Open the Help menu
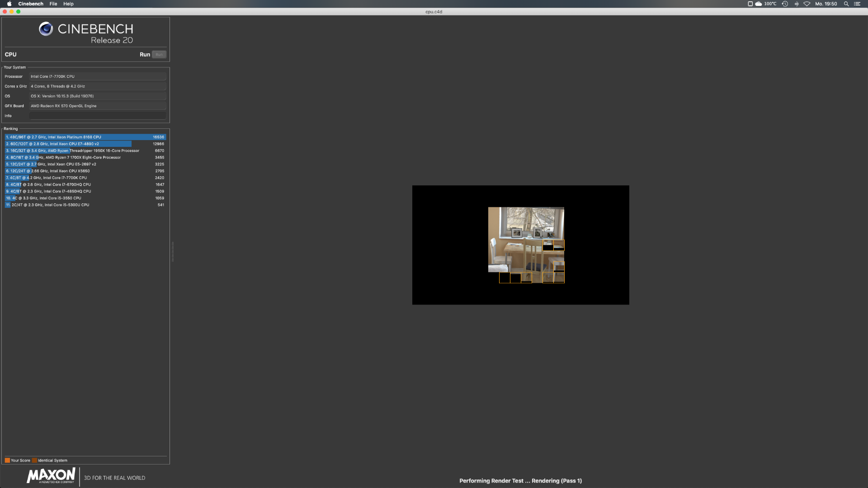Screen dimensions: 868x488 coord(68,4)
